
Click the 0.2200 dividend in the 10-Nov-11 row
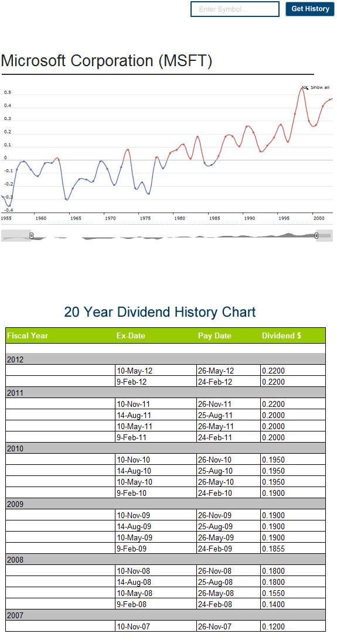point(293,404)
